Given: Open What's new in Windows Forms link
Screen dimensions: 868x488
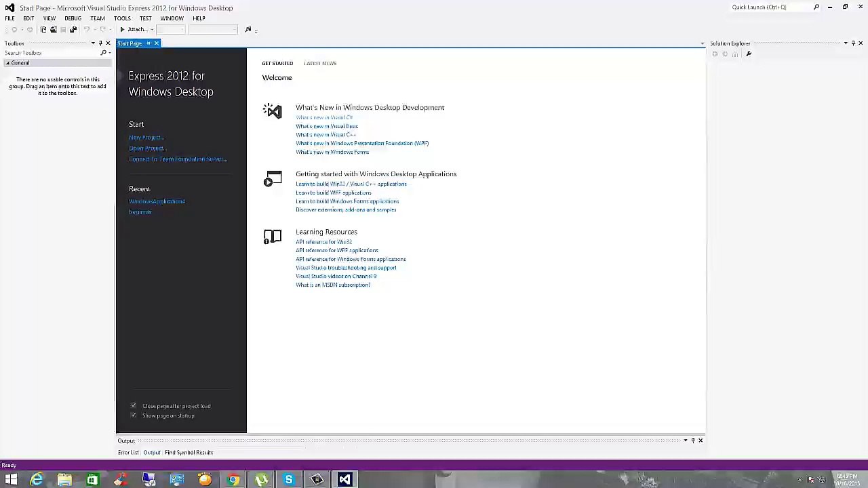Looking at the screenshot, I should tap(332, 152).
